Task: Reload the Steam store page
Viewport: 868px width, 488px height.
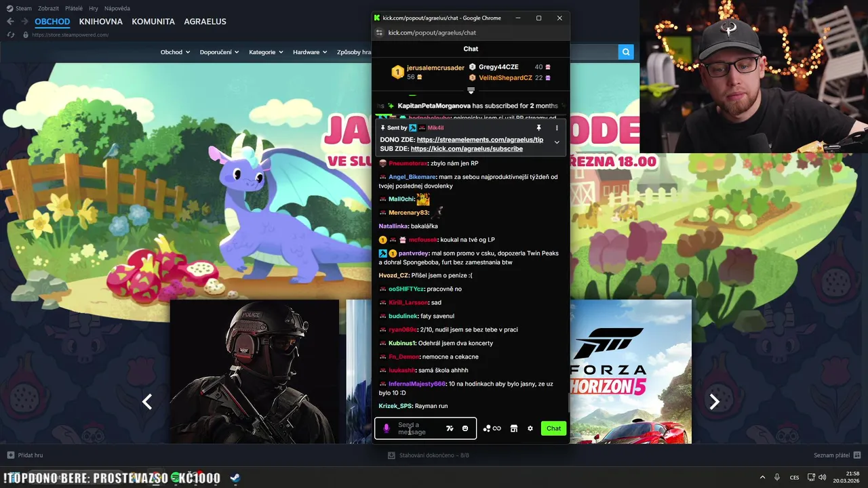Action: pyautogui.click(x=10, y=35)
